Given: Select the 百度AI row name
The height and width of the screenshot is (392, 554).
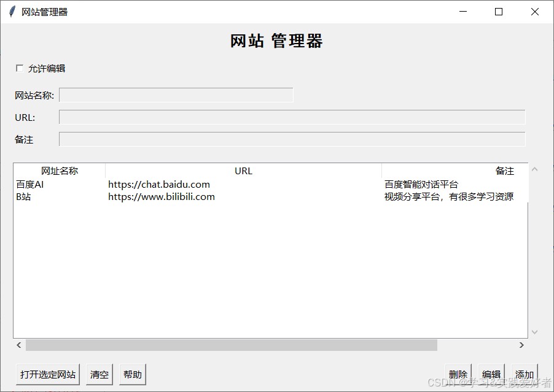Looking at the screenshot, I should pos(30,185).
